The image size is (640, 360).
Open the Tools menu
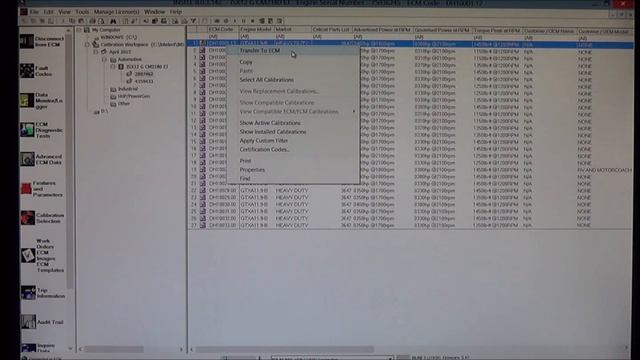point(82,12)
